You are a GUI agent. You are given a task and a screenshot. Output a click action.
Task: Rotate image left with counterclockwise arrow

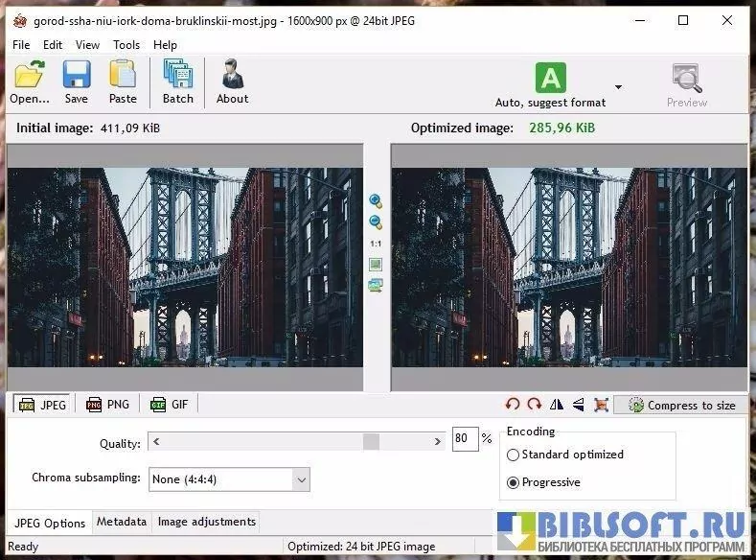point(513,405)
